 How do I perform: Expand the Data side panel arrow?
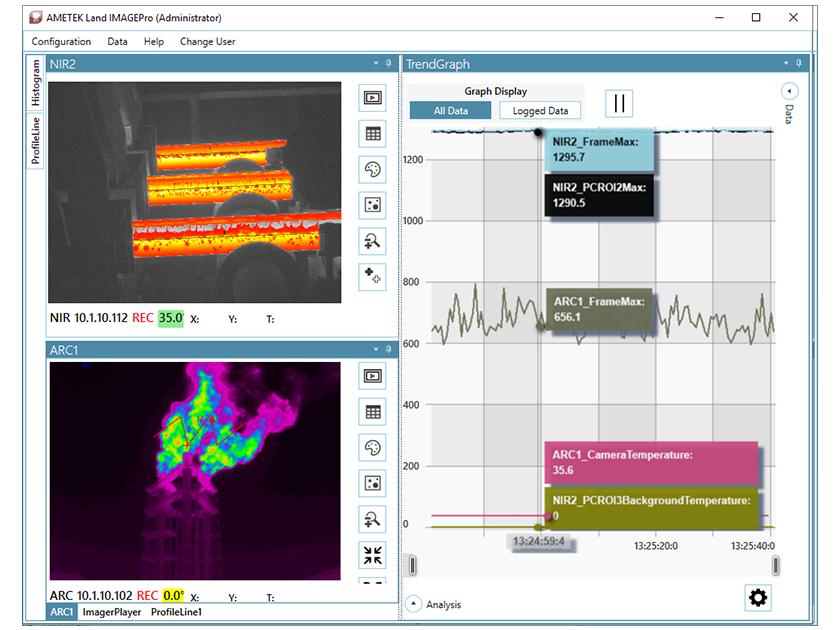(x=788, y=90)
